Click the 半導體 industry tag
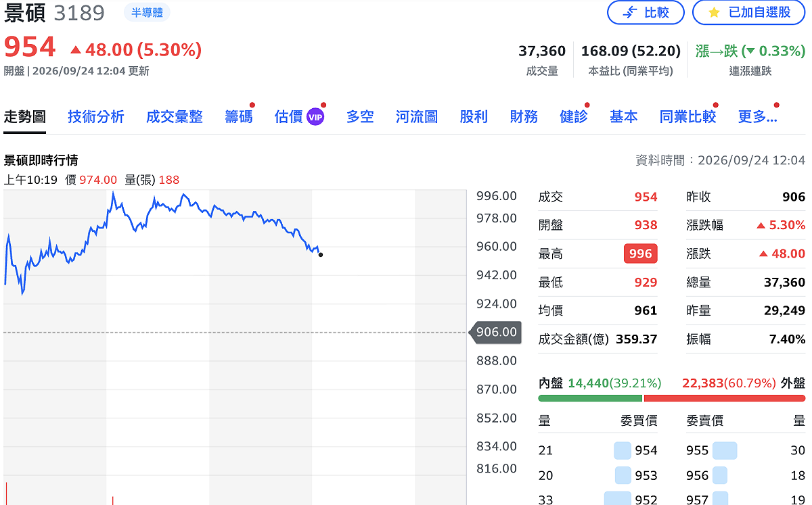 [x=147, y=12]
